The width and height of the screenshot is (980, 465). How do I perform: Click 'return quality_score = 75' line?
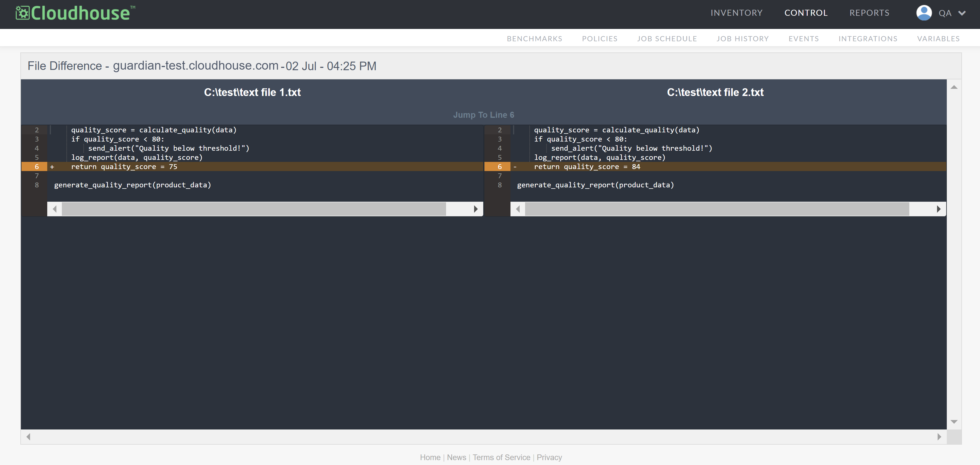124,167
